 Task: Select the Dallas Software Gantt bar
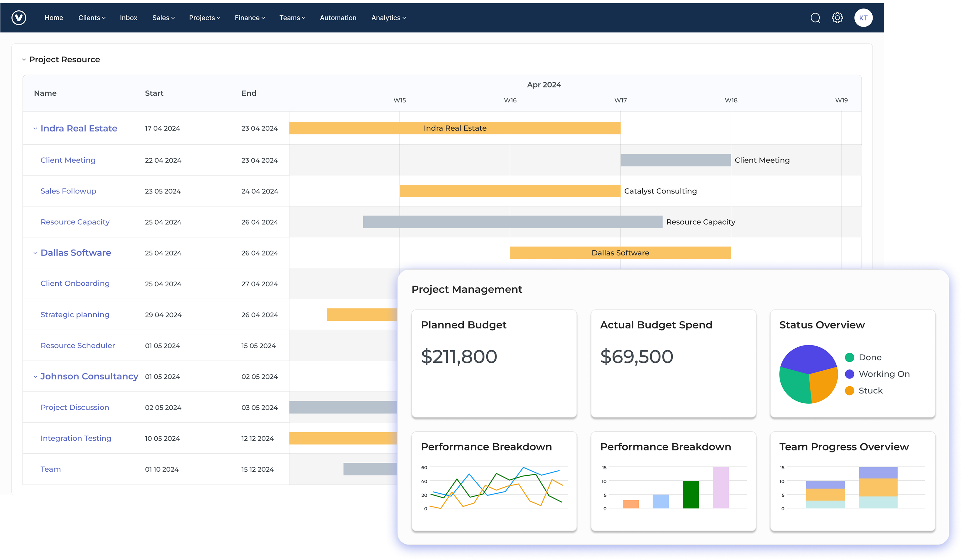pyautogui.click(x=620, y=253)
